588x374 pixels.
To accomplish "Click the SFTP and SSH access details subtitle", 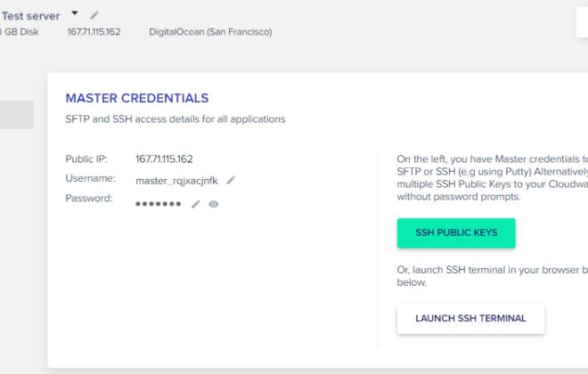I will pos(176,119).
